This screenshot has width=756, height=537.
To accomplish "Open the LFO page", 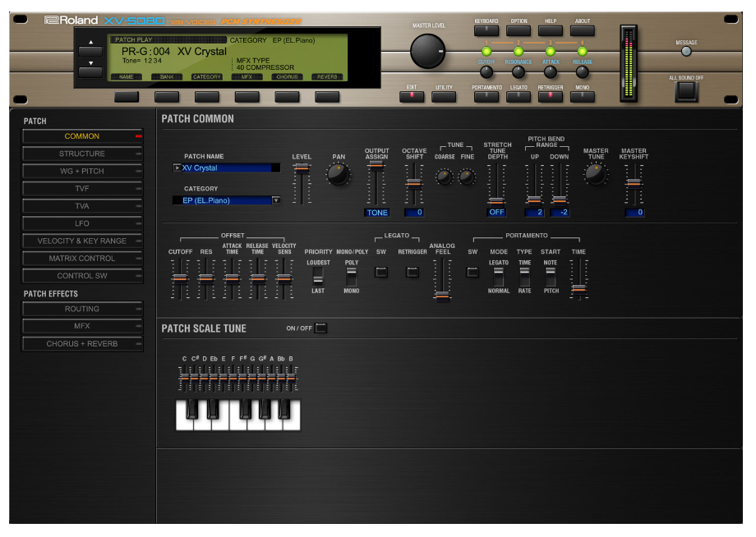I will 82,223.
